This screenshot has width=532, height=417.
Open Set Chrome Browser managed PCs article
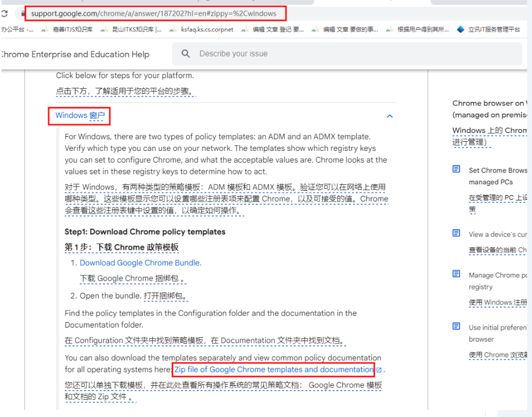(x=498, y=176)
